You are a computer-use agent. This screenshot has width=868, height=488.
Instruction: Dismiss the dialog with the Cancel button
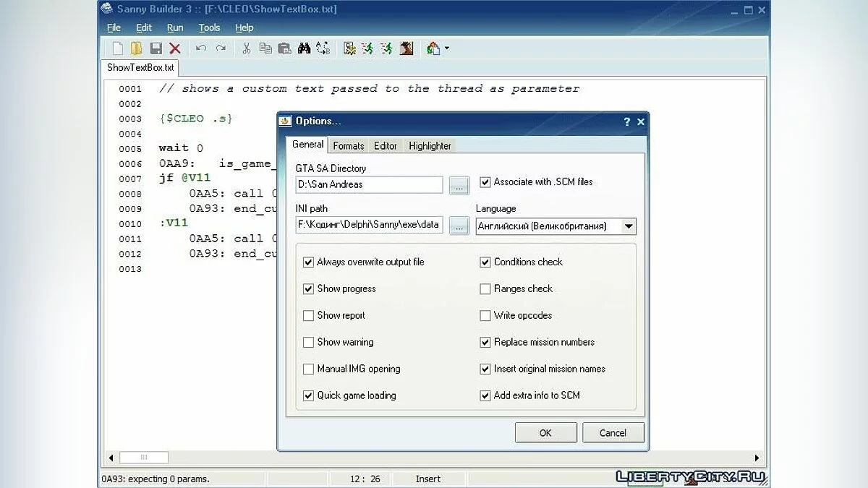(x=613, y=432)
